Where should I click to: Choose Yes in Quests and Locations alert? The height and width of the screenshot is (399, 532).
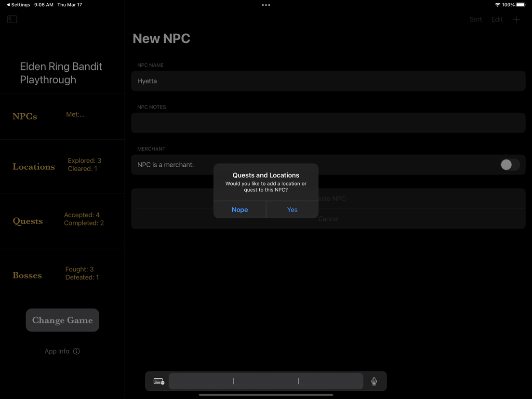292,210
